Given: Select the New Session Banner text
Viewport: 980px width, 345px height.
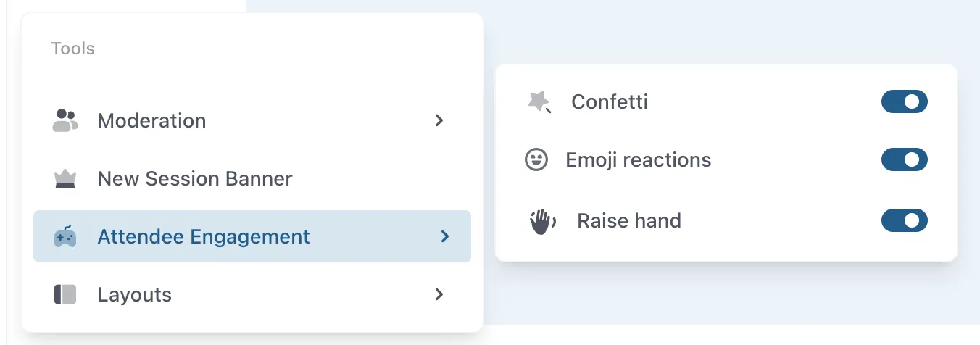Looking at the screenshot, I should click(x=195, y=179).
